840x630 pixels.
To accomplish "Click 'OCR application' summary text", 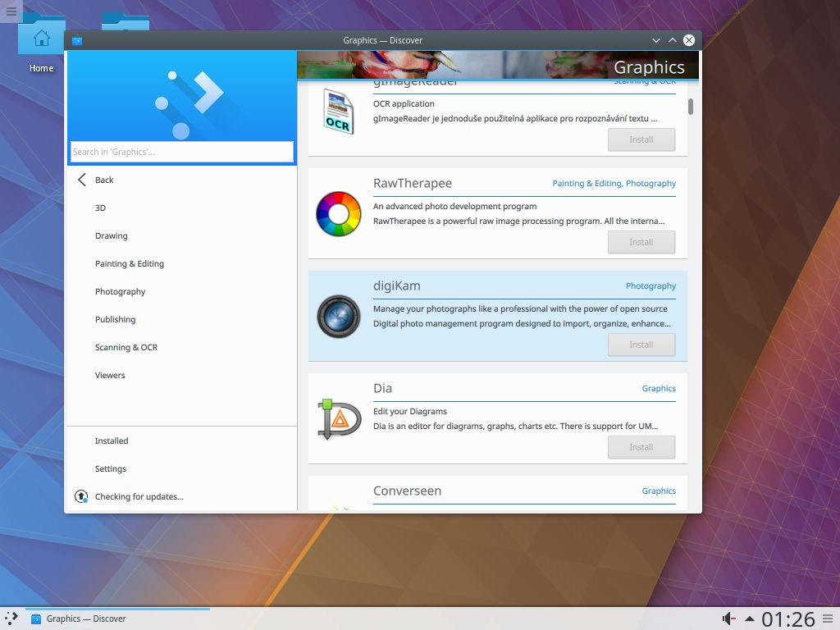I will click(404, 104).
